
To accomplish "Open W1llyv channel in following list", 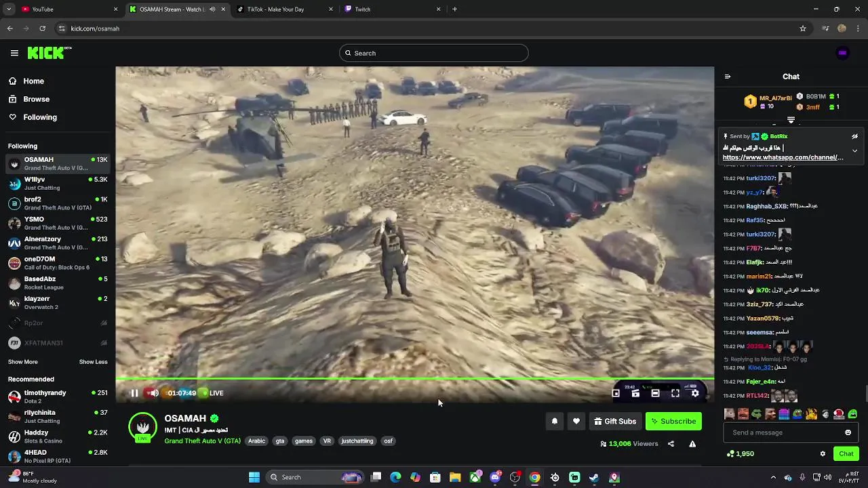I will tap(58, 184).
